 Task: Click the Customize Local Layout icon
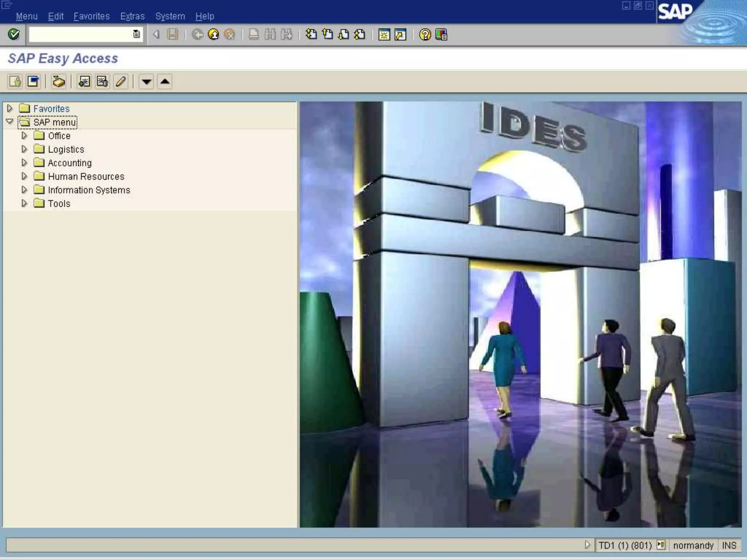point(441,35)
